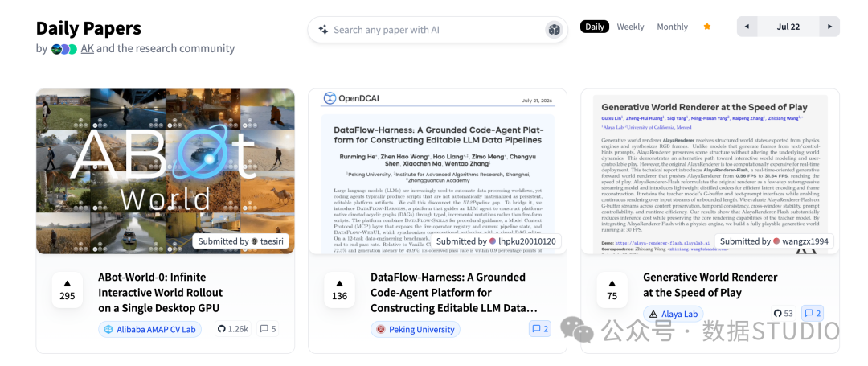Upvote the ABot-World-0 paper (295)
The image size is (868, 366).
(x=67, y=290)
